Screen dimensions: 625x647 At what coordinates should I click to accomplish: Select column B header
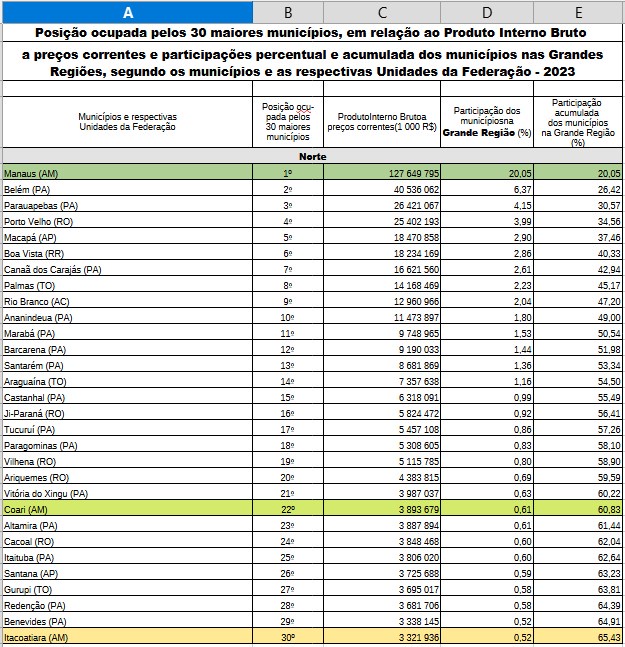coord(288,12)
